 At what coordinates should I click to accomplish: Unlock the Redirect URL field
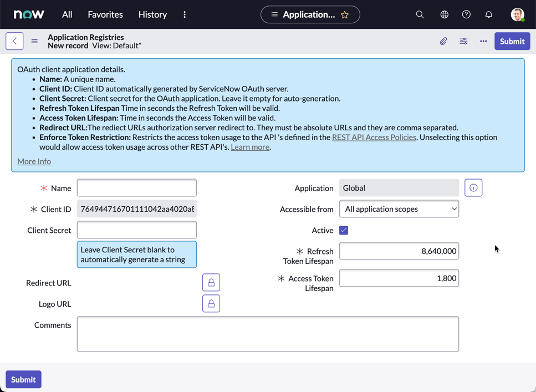click(211, 283)
